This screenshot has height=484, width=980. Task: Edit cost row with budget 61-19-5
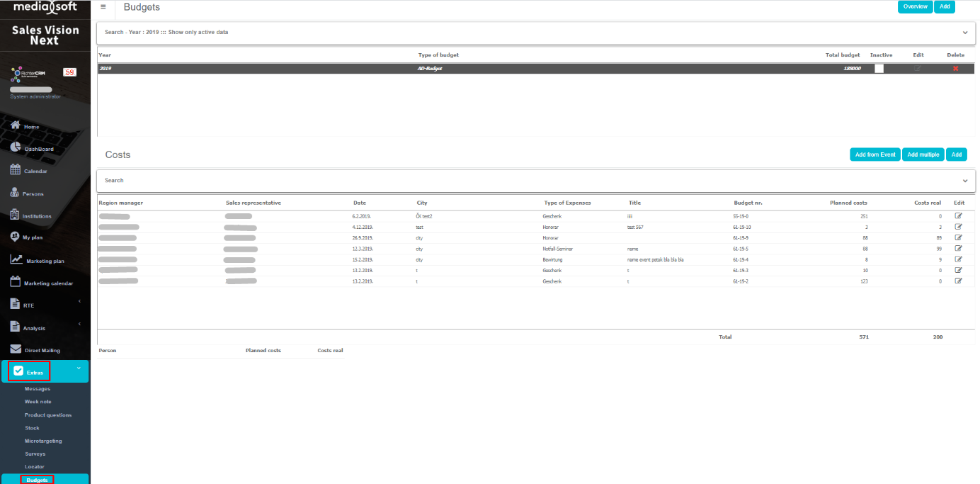(959, 248)
